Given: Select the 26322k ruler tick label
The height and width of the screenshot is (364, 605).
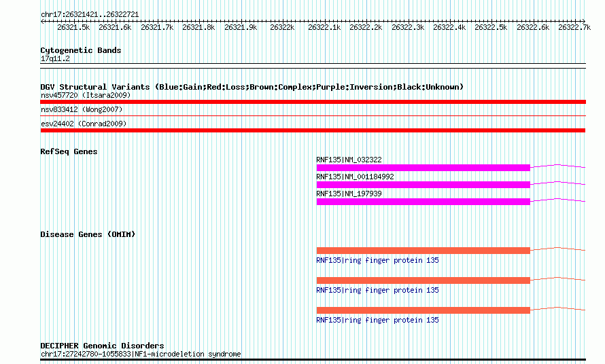Looking at the screenshot, I should pyautogui.click(x=282, y=27).
